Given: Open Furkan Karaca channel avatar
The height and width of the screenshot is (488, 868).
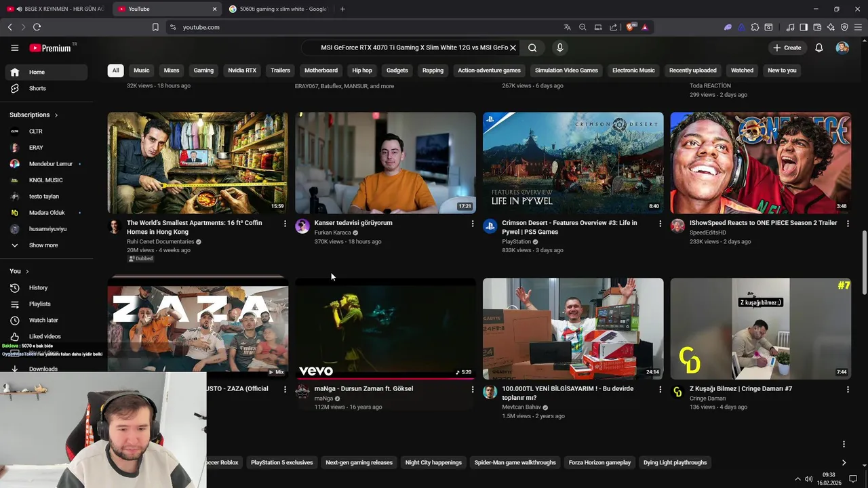Looking at the screenshot, I should 302,226.
